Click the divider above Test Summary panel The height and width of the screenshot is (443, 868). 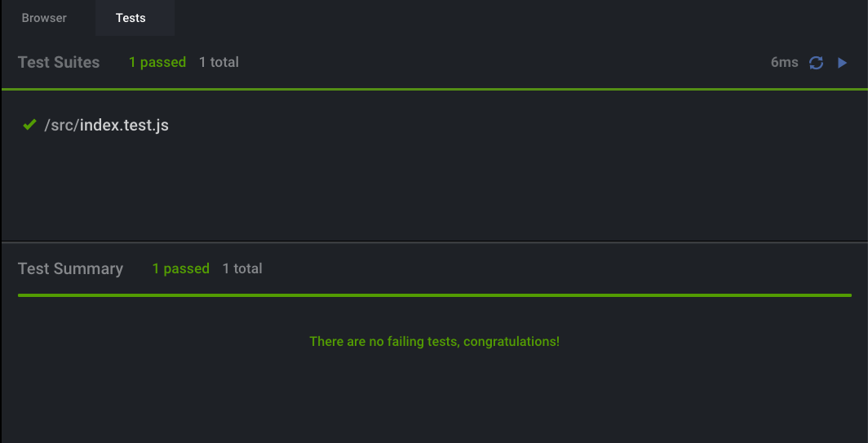pos(435,241)
